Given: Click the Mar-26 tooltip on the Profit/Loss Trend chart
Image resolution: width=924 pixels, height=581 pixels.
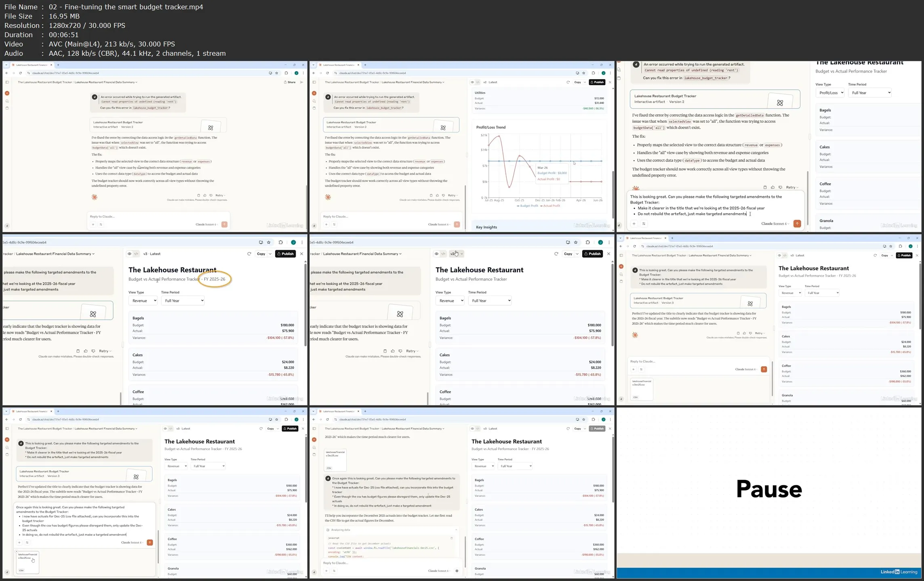Looking at the screenshot, I should coord(553,173).
